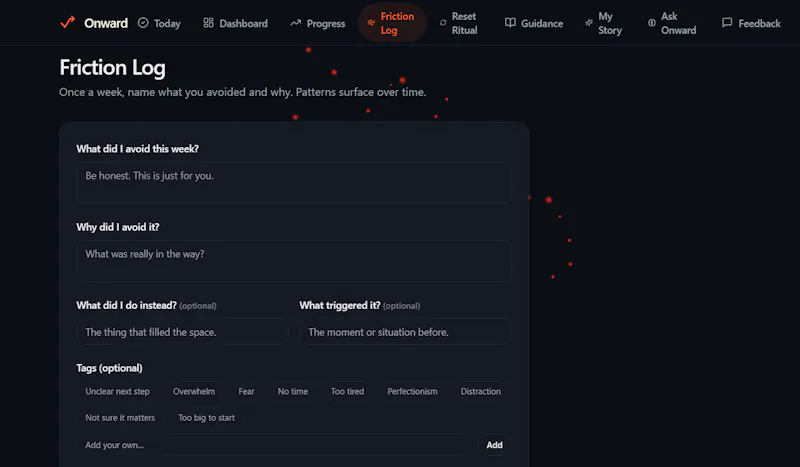Image resolution: width=800 pixels, height=467 pixels.
Task: Select the Too big to start tag
Action: pyautogui.click(x=207, y=417)
